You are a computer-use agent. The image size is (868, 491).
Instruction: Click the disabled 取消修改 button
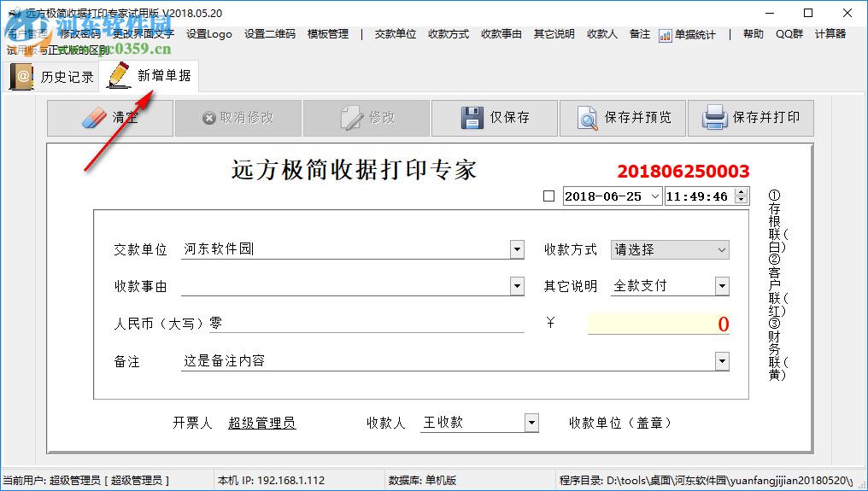pos(238,118)
